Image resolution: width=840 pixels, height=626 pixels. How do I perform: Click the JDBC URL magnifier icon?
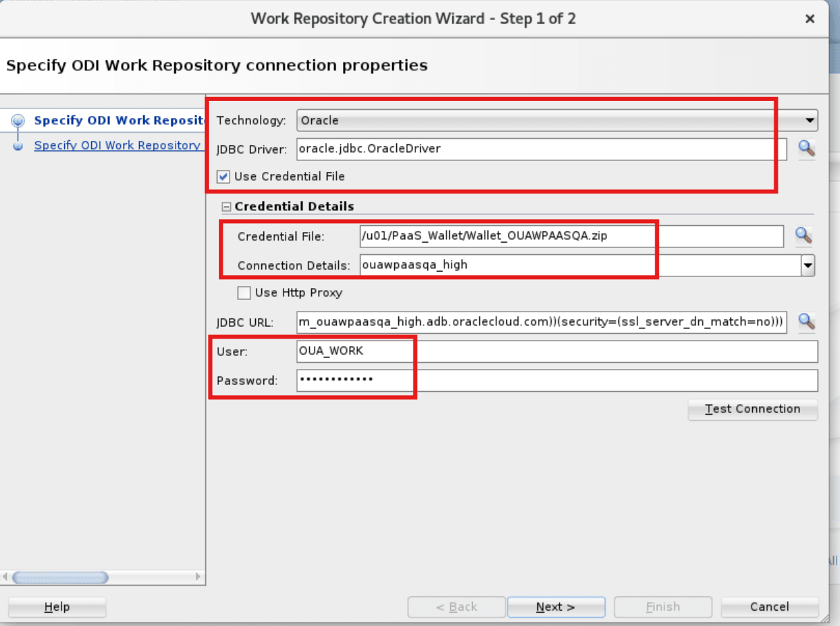click(807, 321)
